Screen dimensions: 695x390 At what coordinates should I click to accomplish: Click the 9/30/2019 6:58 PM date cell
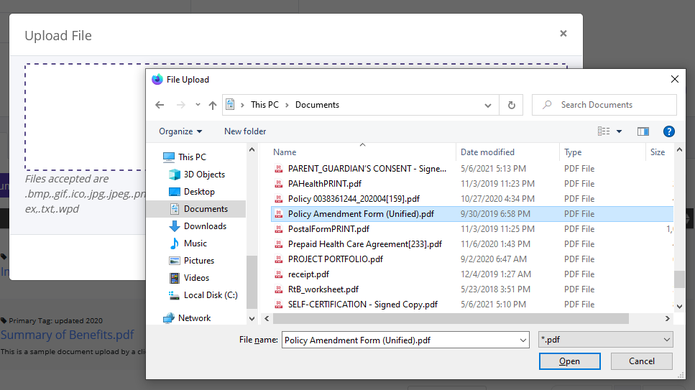click(x=495, y=214)
